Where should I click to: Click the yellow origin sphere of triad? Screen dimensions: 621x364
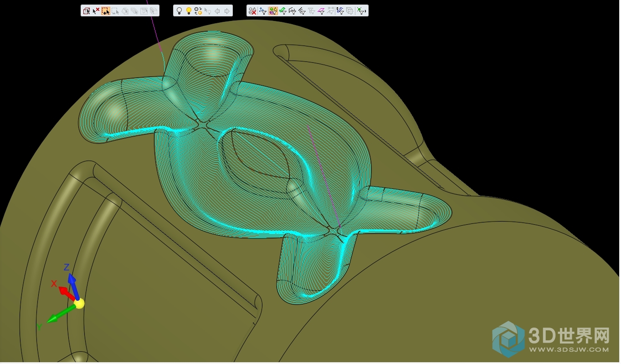(79, 303)
